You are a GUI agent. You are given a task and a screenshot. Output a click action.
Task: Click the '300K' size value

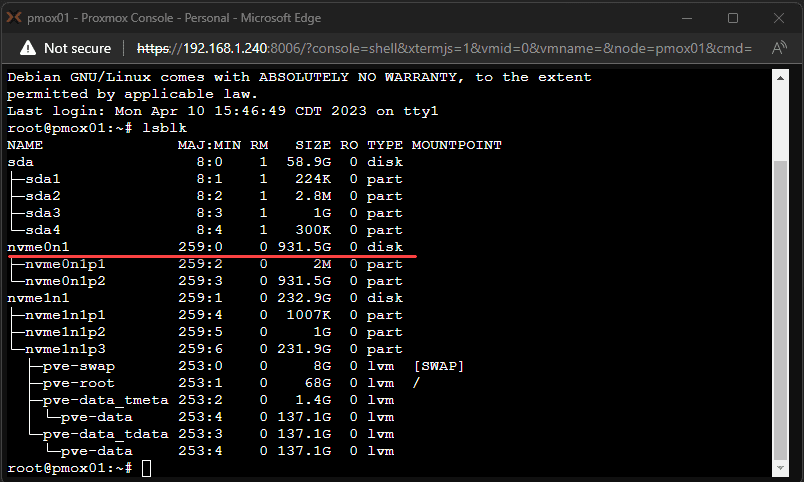313,230
